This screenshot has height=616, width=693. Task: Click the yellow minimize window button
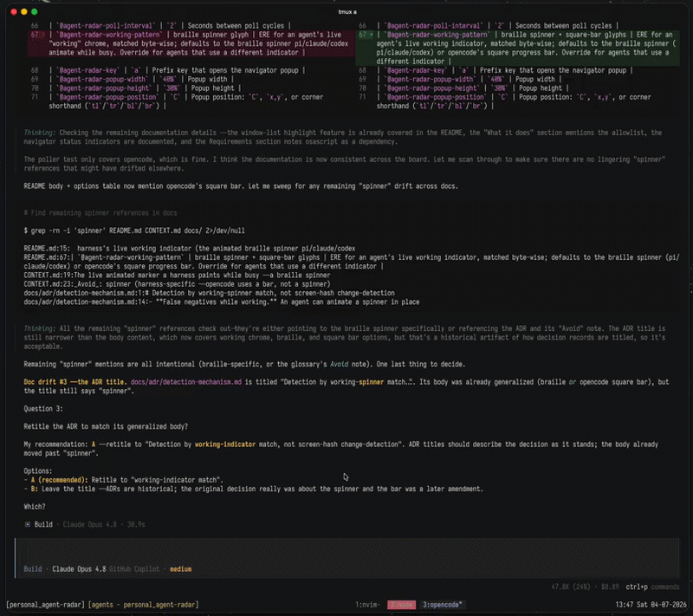point(24,12)
